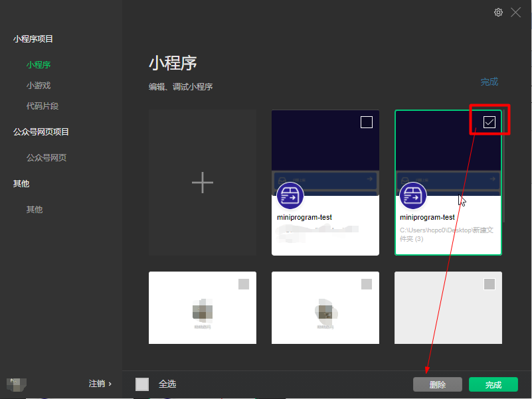The width and height of the screenshot is (532, 399).
Task: Click the plus card to create a new project
Action: tap(203, 183)
